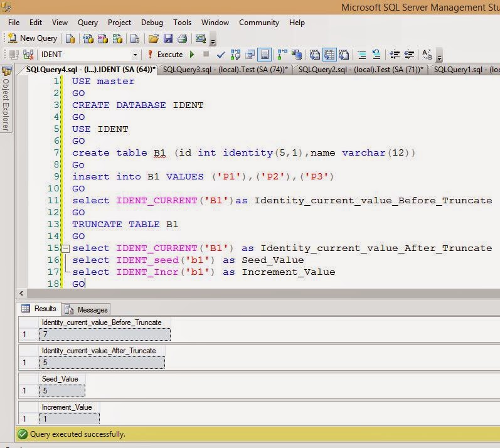Collapse the outline block at line 15
This screenshot has width=500, height=448.
[x=65, y=248]
